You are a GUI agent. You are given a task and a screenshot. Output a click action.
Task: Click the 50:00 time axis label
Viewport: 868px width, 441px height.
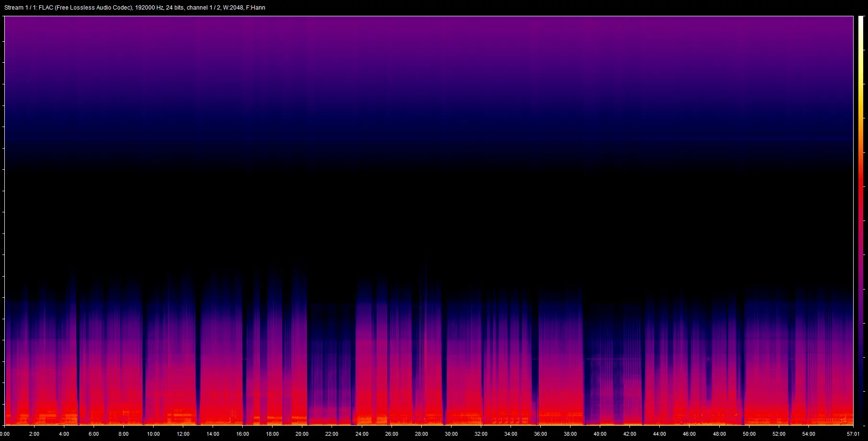pyautogui.click(x=749, y=434)
